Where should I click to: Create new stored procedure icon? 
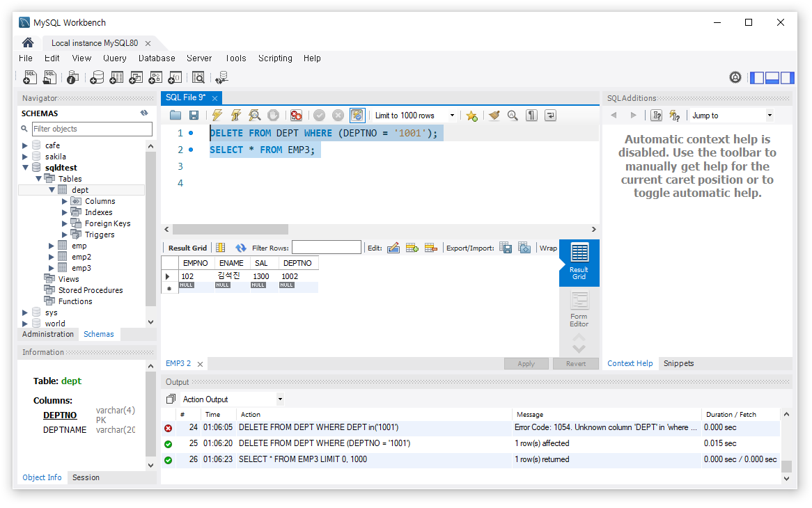155,78
